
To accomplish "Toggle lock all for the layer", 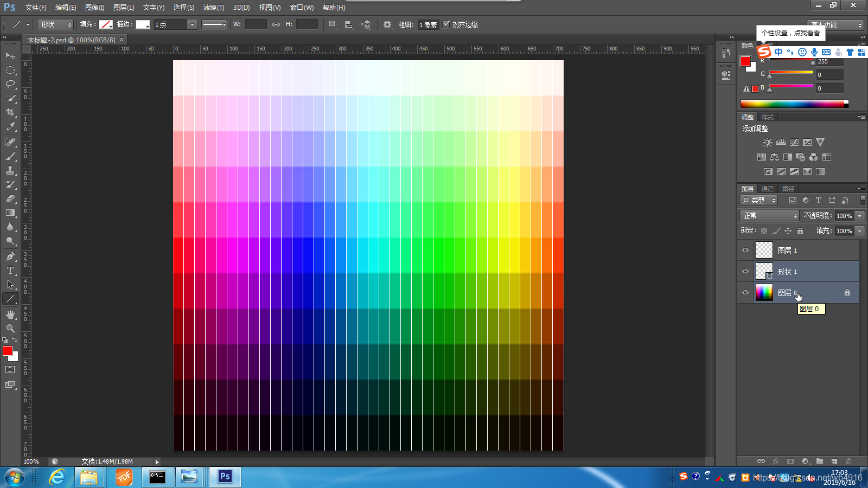I will (800, 231).
